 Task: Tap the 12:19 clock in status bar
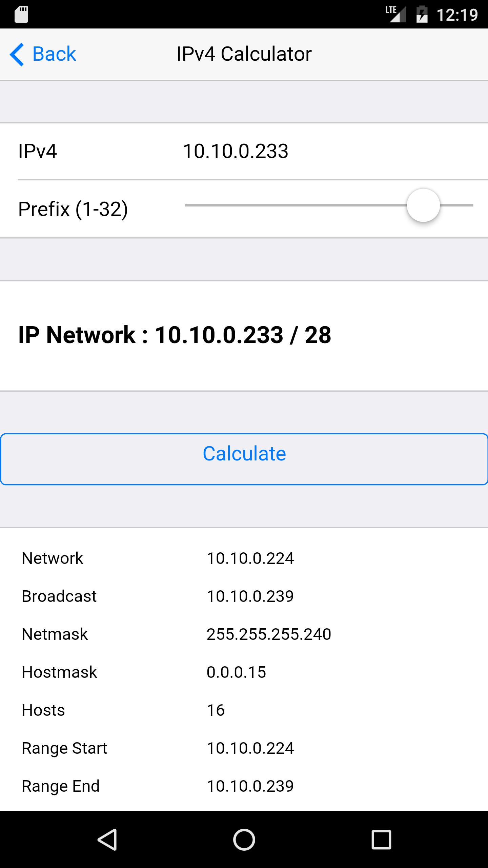tap(457, 15)
